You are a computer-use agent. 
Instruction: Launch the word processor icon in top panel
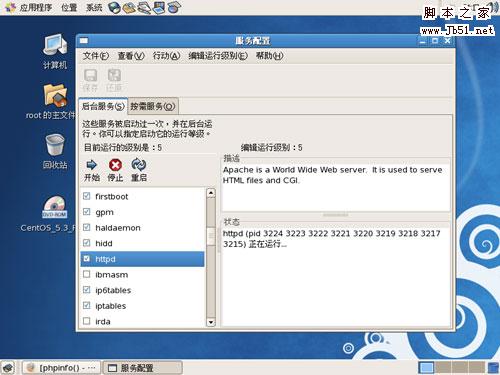tap(144, 7)
